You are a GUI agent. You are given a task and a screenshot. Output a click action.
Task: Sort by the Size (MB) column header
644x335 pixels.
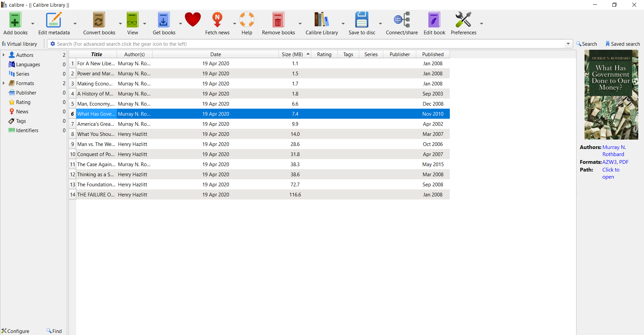click(x=295, y=54)
